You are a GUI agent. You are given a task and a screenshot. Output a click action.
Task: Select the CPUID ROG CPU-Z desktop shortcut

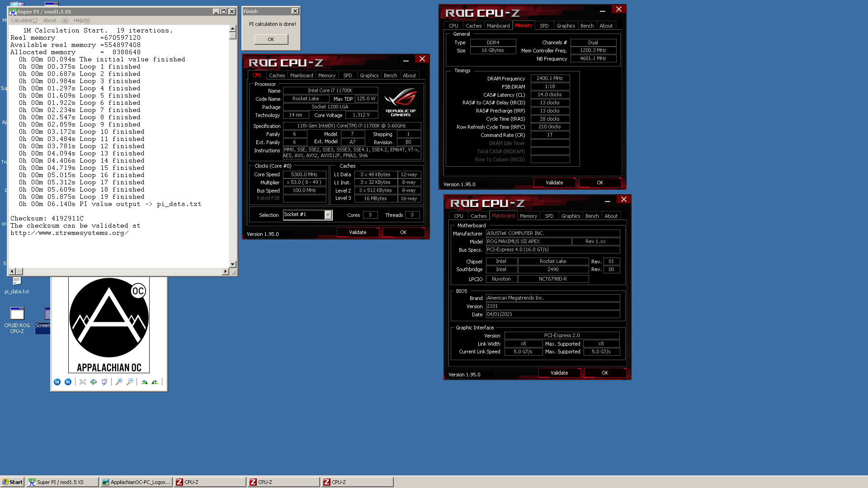click(x=17, y=320)
